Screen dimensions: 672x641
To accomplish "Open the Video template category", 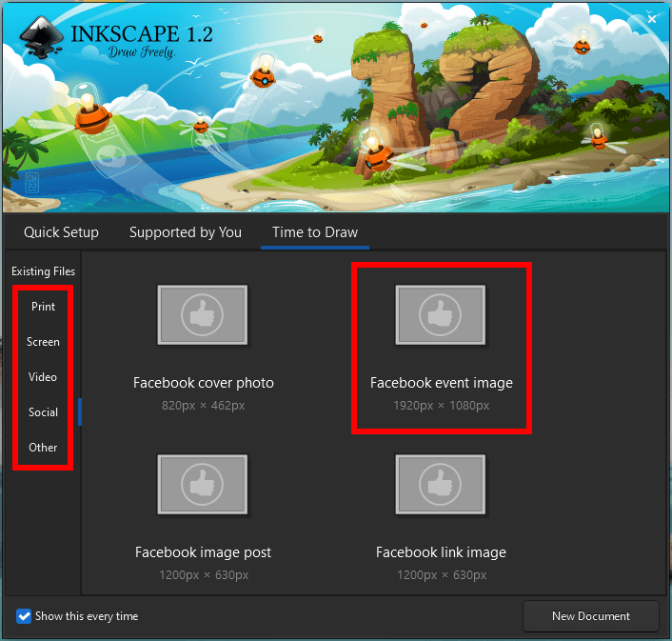I will 43,377.
